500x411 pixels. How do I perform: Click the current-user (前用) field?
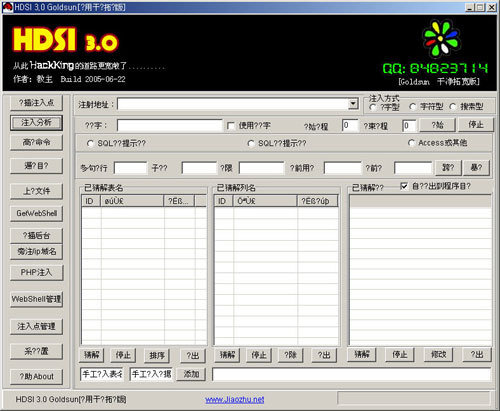click(343, 168)
